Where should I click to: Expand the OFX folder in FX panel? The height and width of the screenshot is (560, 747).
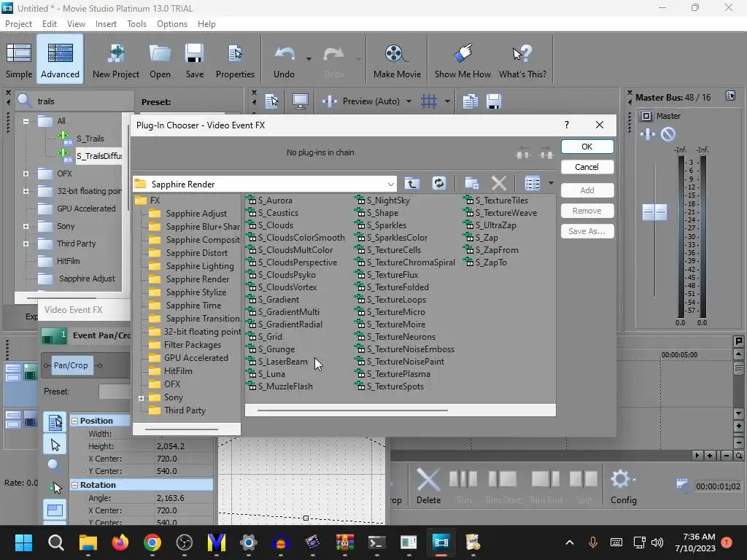(26, 174)
